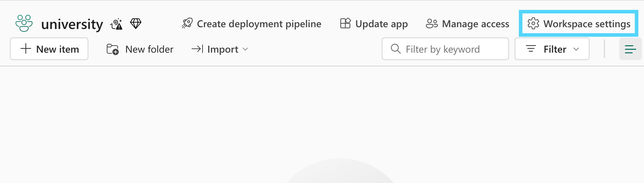Open the Filter dropdown

coord(551,49)
